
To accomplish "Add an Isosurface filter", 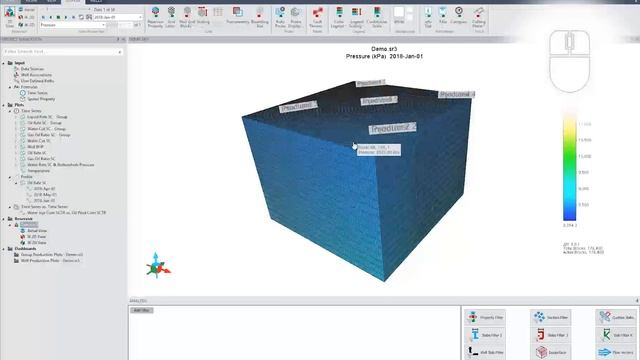I will pos(551,352).
